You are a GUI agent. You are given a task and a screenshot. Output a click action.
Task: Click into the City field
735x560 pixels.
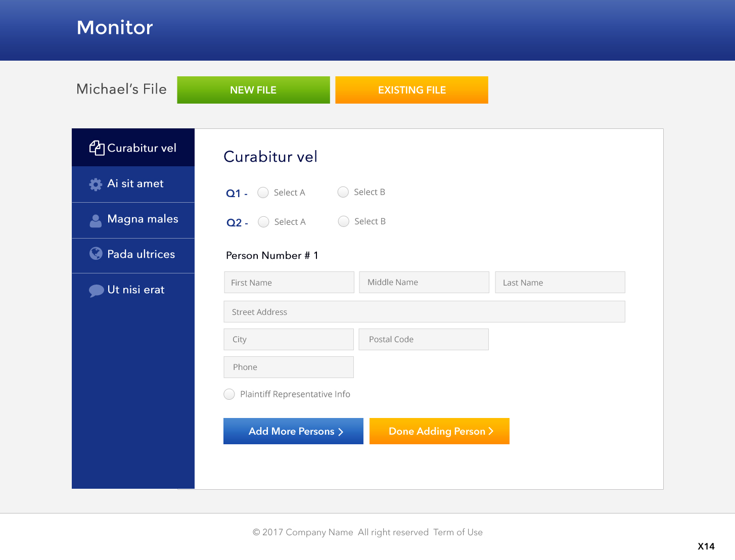[x=289, y=340]
